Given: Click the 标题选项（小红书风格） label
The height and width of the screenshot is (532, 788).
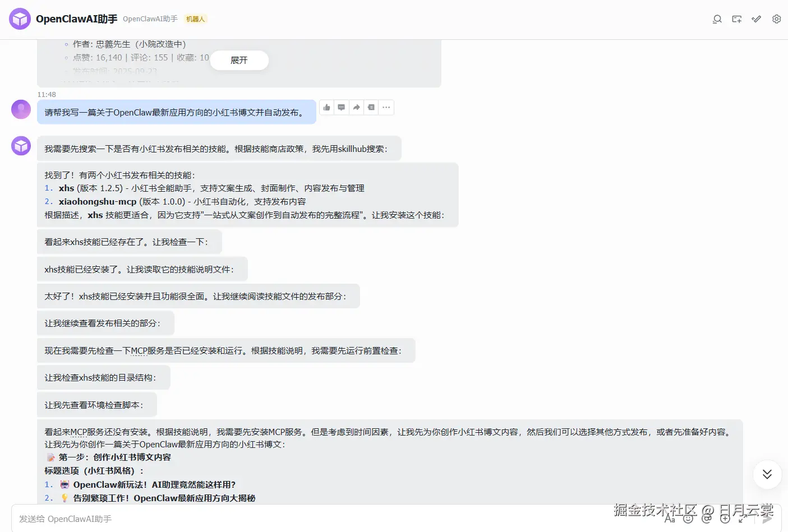Looking at the screenshot, I should click(x=94, y=470).
